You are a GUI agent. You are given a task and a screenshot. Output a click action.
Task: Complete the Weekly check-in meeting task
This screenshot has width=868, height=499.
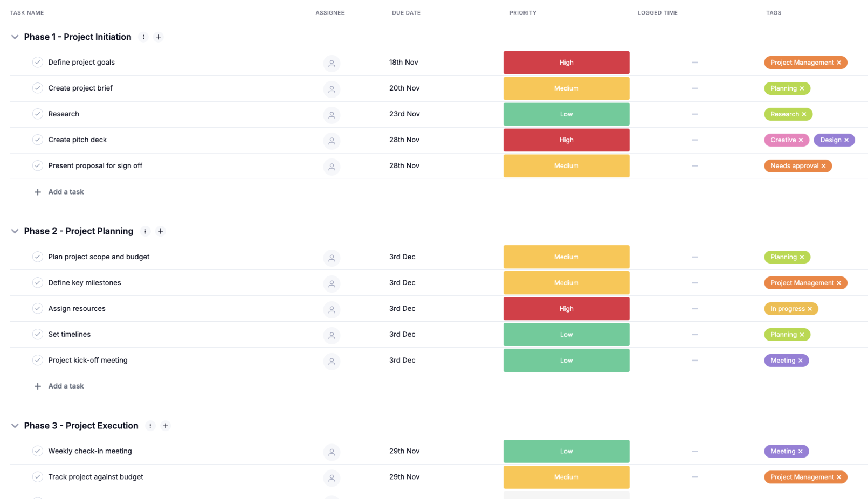[37, 451]
